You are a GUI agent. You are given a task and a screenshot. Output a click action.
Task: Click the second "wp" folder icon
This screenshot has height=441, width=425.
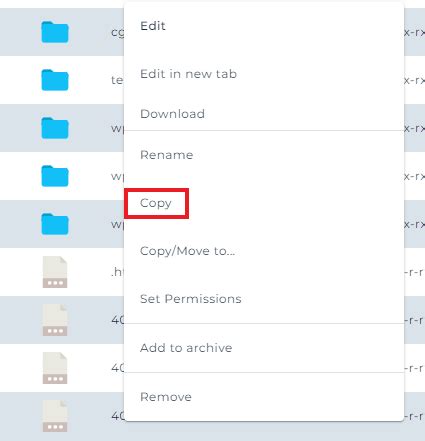pos(55,176)
